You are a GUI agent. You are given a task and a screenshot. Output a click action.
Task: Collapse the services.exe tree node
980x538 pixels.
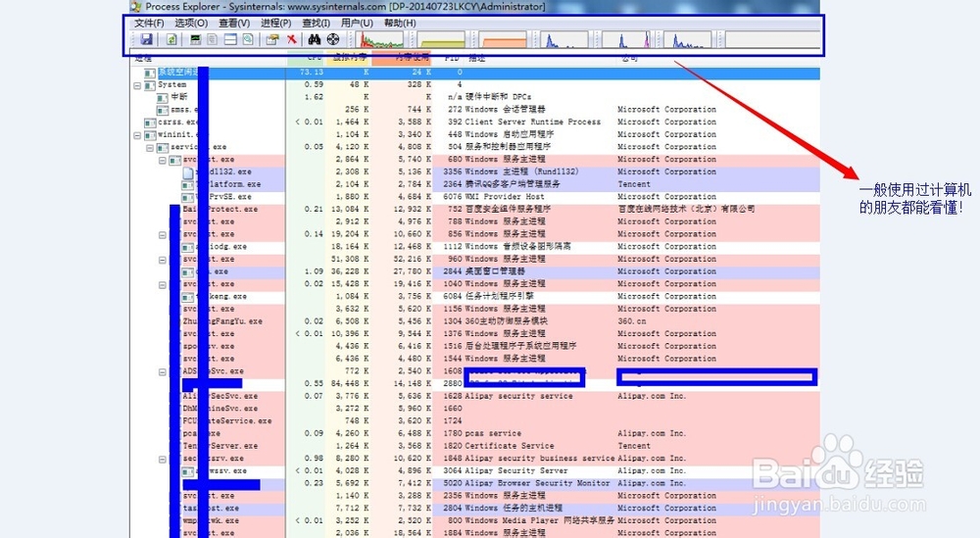tap(150, 148)
